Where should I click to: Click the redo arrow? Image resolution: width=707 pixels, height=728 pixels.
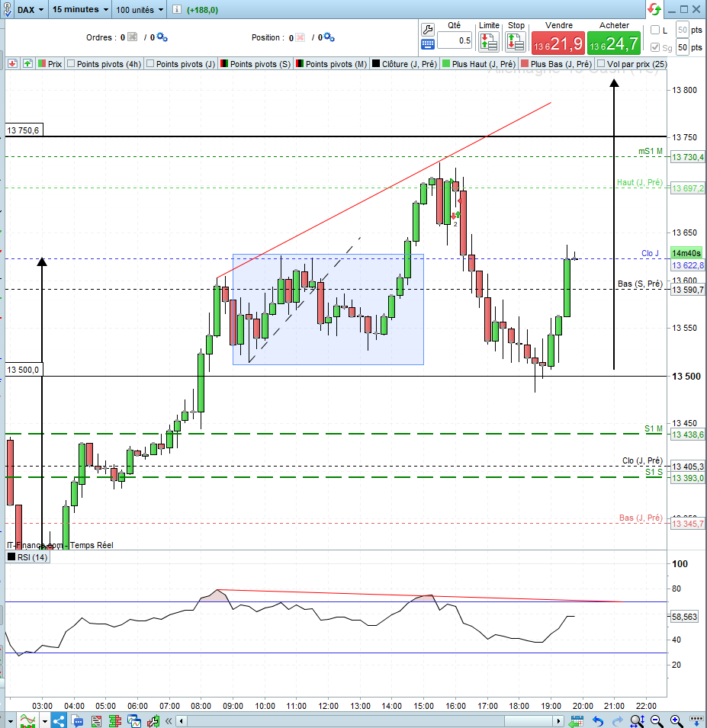point(617,721)
